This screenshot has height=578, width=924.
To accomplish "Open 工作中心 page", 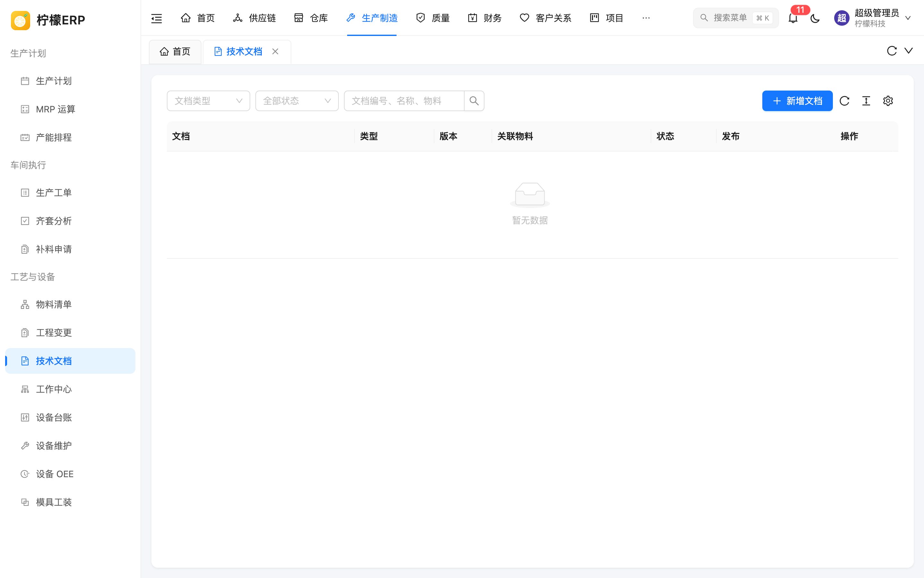I will (x=70, y=389).
